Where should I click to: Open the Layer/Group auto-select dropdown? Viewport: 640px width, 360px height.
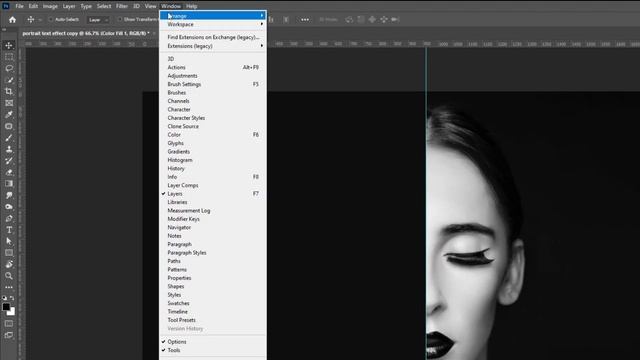coord(98,20)
